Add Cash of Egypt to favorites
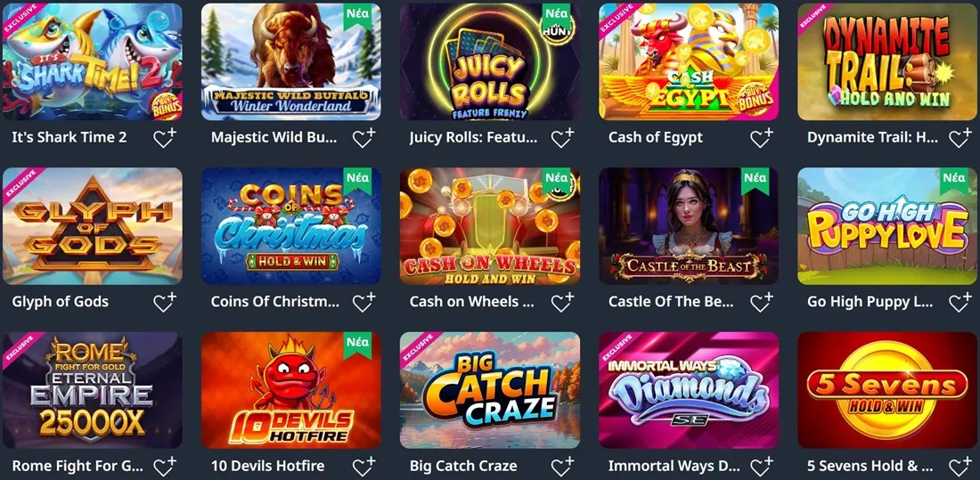Viewport: 980px width, 480px height. (x=762, y=137)
